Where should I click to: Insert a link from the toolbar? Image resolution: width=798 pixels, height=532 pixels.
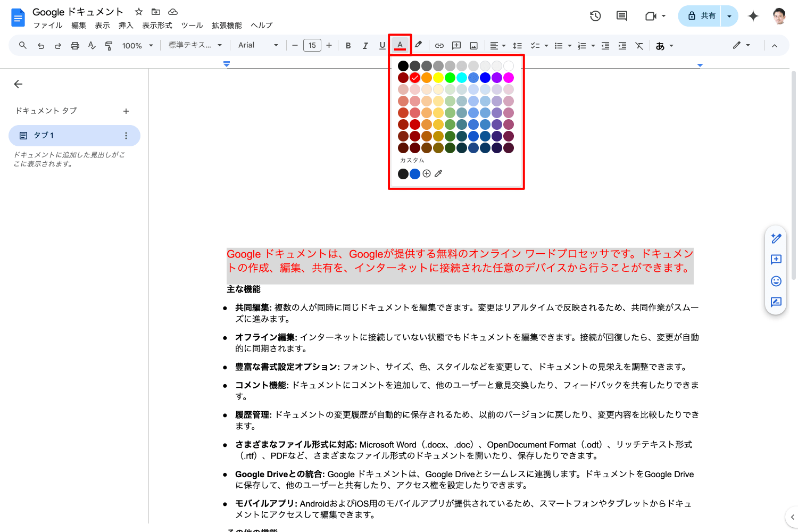tap(439, 46)
